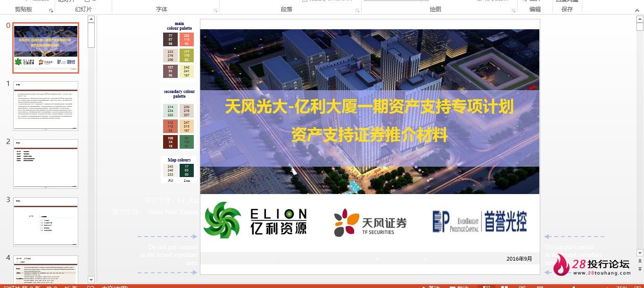Viewport: 644px width, 288px height.
Task: Select the 68 130 91 green swatch
Action: 187,142
